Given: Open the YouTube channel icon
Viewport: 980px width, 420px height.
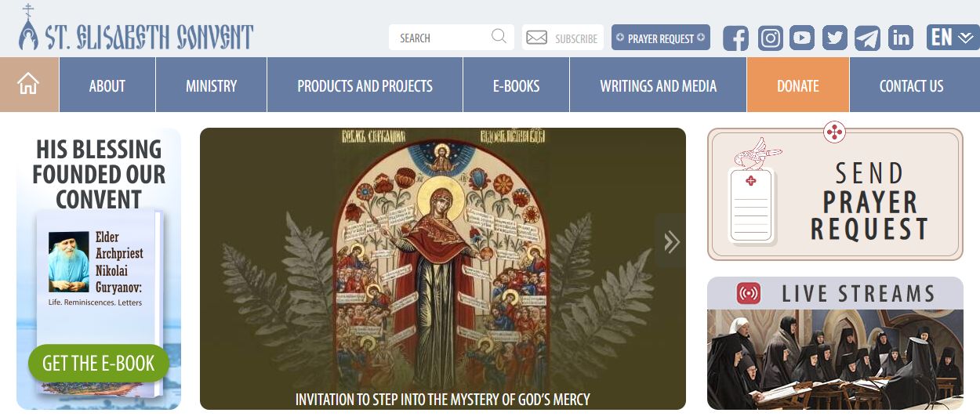Looking at the screenshot, I should (802, 38).
